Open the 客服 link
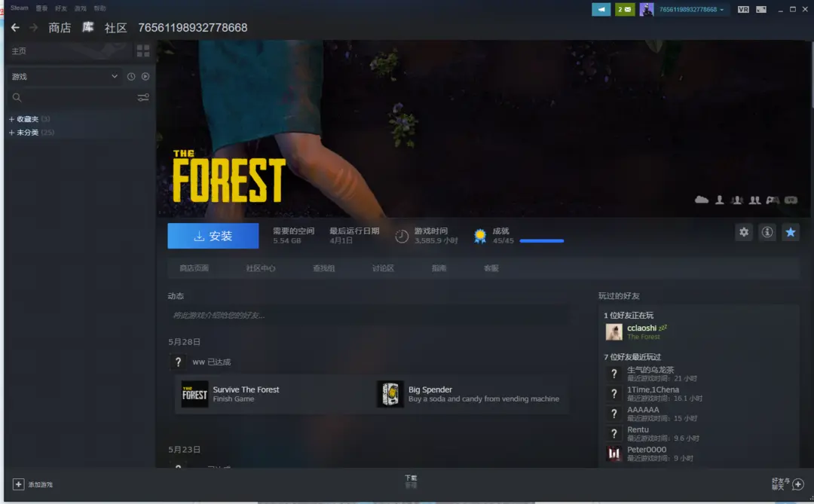The image size is (814, 504). 491,268
